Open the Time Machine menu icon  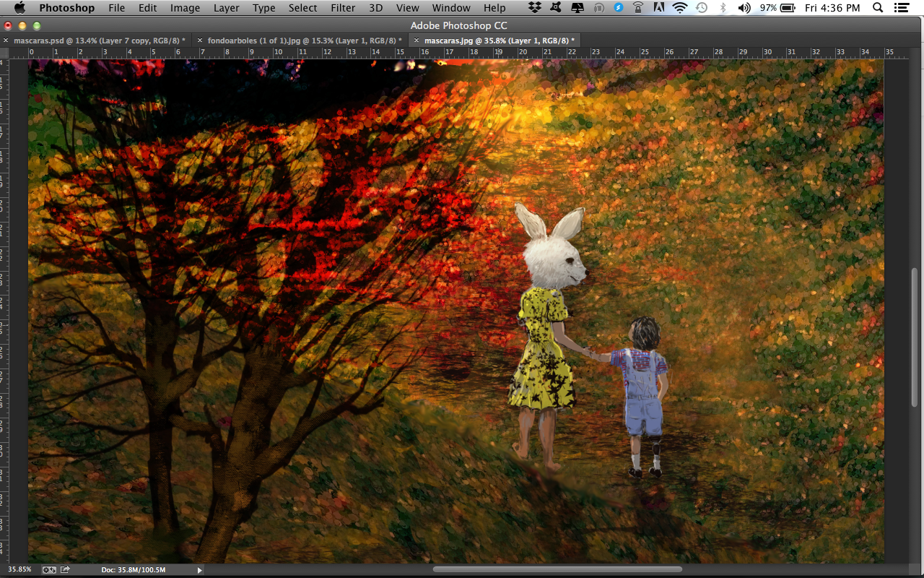702,8
